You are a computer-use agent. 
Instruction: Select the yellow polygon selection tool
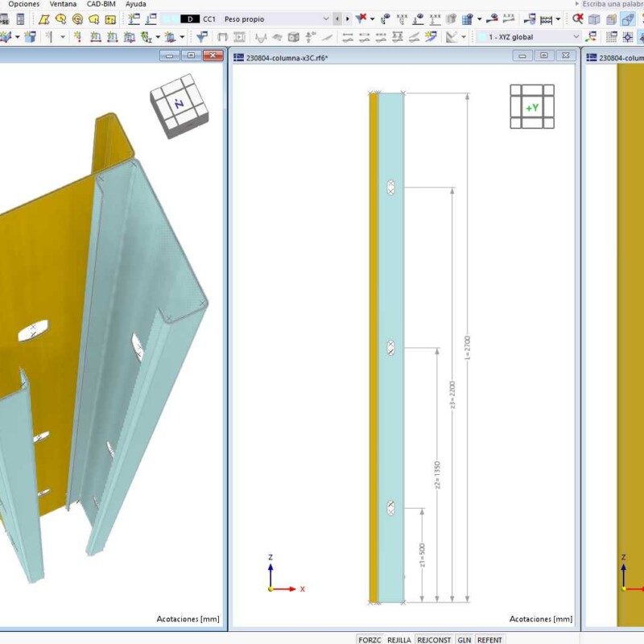[44, 19]
